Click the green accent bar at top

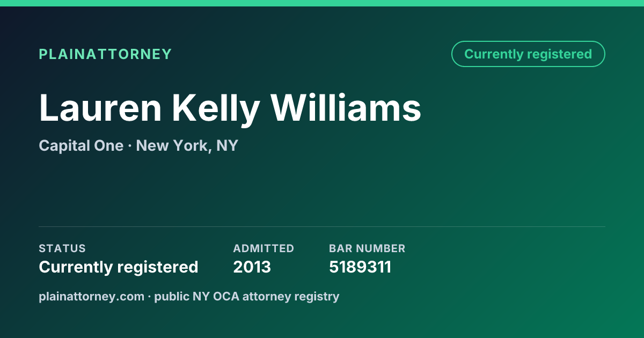click(x=322, y=3)
